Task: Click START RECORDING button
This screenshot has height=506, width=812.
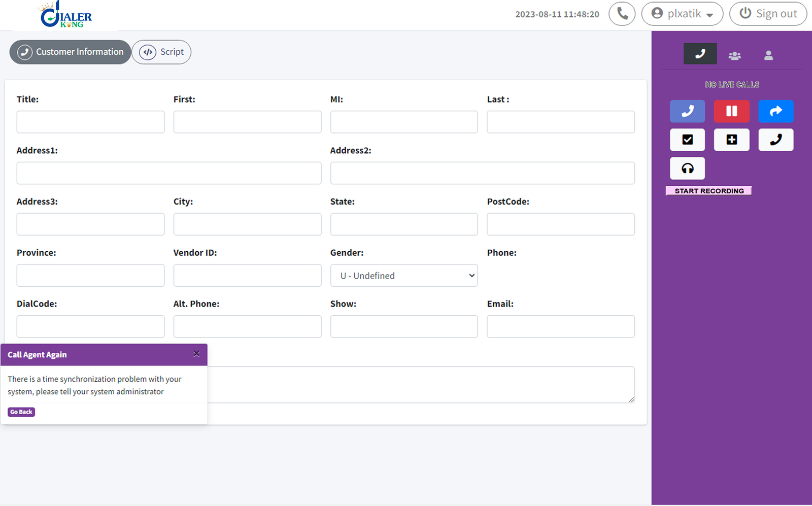Action: coord(709,191)
